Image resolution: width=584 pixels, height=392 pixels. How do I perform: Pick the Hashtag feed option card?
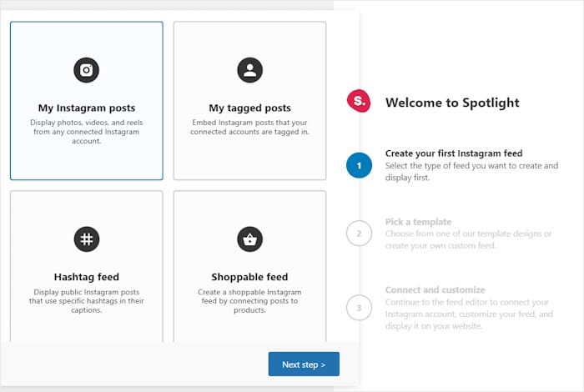coord(86,267)
